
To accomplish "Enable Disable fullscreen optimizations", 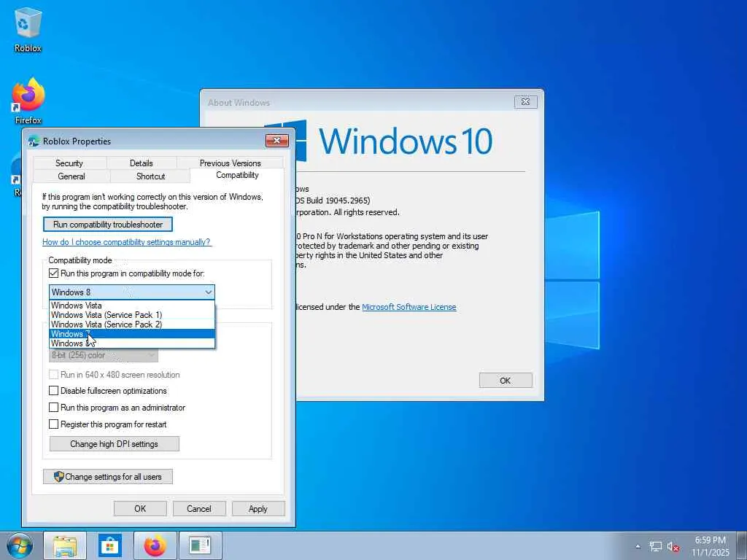I will (x=54, y=391).
